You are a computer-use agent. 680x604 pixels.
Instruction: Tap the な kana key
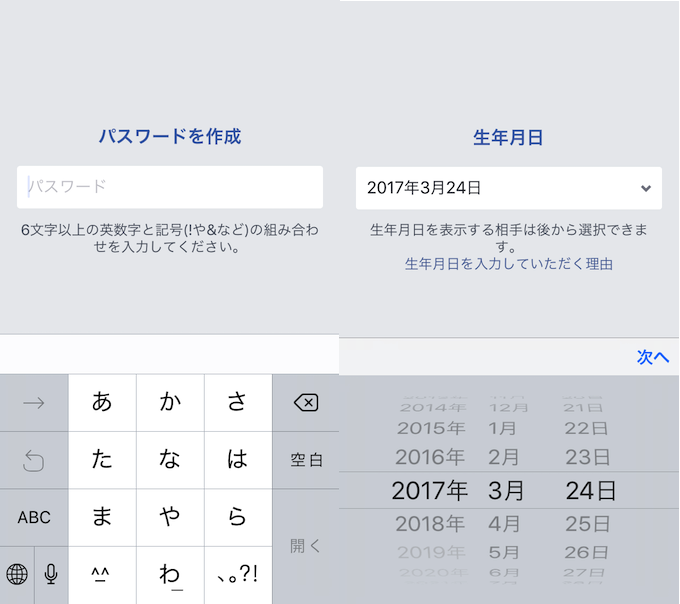[x=170, y=460]
